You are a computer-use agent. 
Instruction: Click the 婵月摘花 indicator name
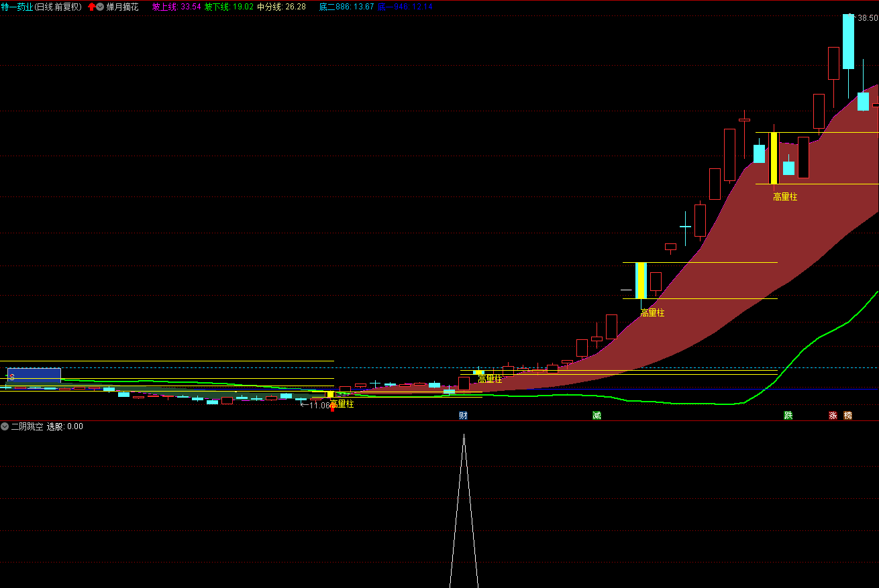[122, 7]
